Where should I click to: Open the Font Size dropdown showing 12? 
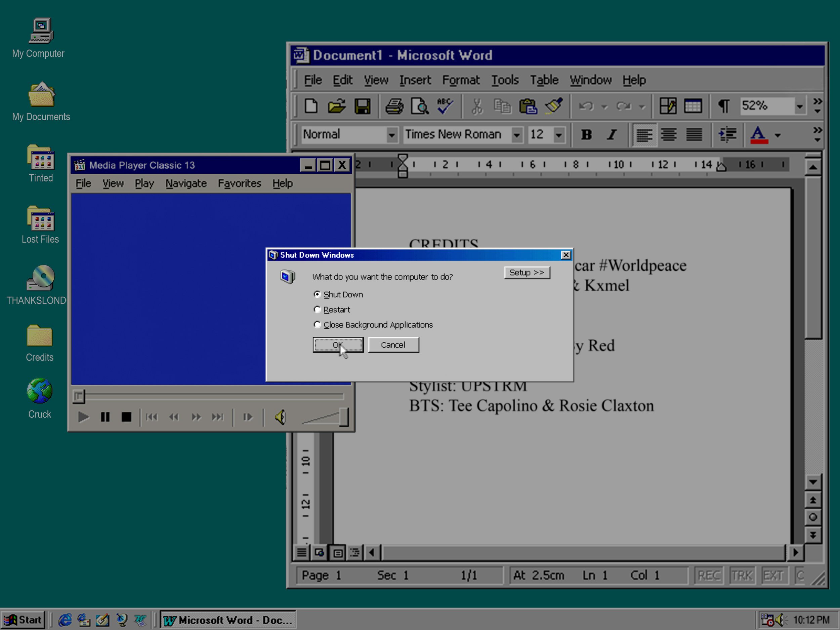[559, 134]
